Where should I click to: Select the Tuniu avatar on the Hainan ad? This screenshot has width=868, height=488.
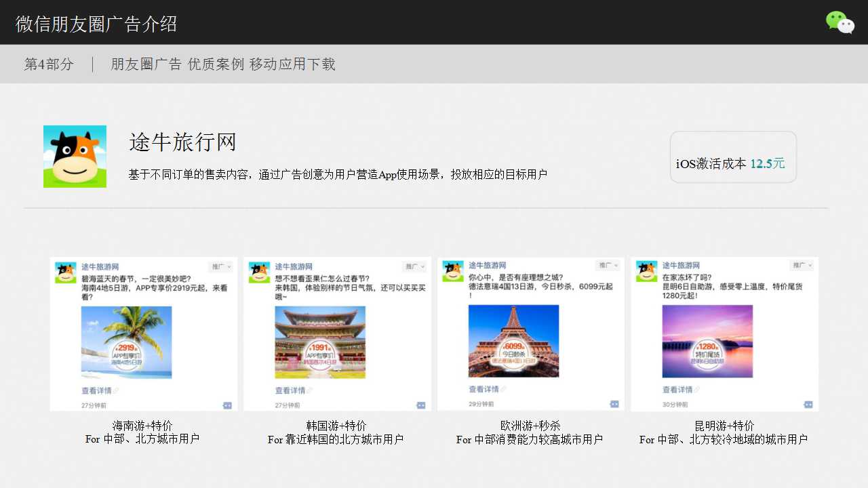point(64,271)
